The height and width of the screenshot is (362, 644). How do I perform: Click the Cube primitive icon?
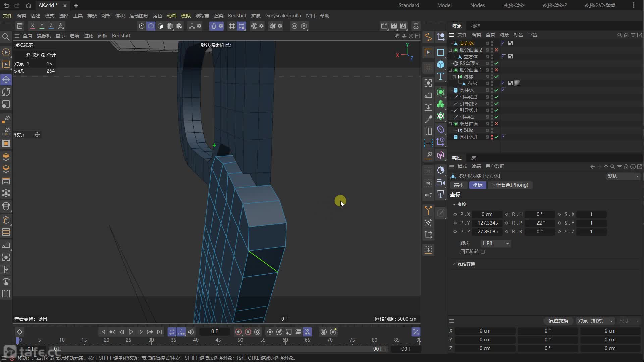click(441, 64)
